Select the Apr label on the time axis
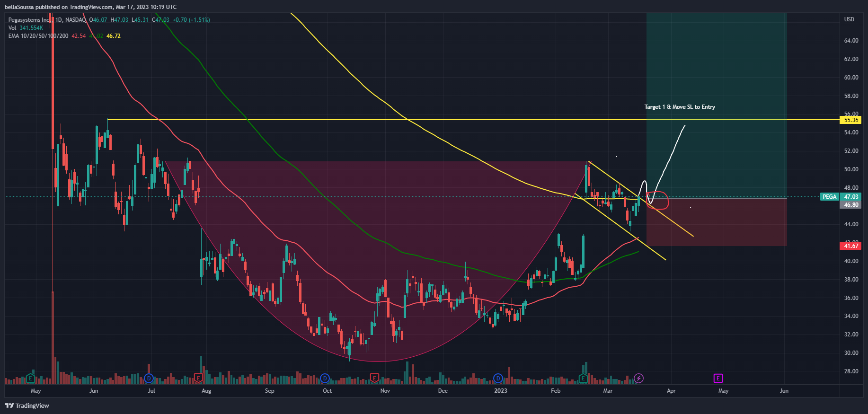The height and width of the screenshot is (414, 868). point(671,391)
